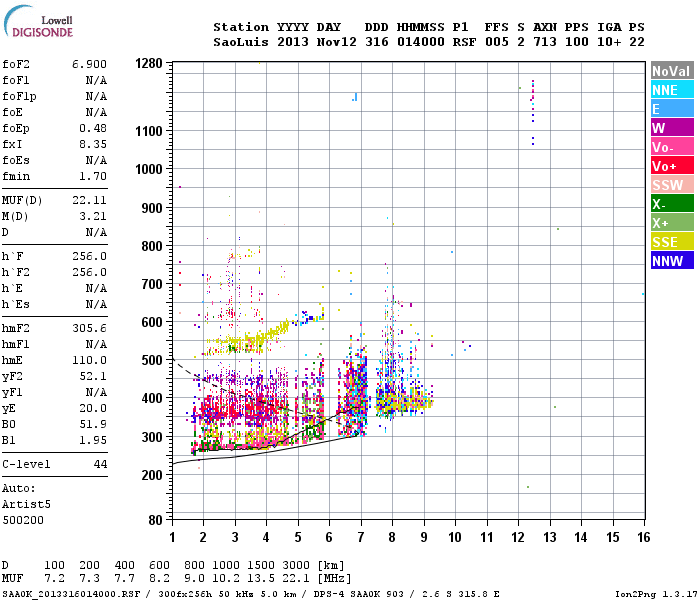
Task: Click the 80 km axis label
Action: pos(155,520)
